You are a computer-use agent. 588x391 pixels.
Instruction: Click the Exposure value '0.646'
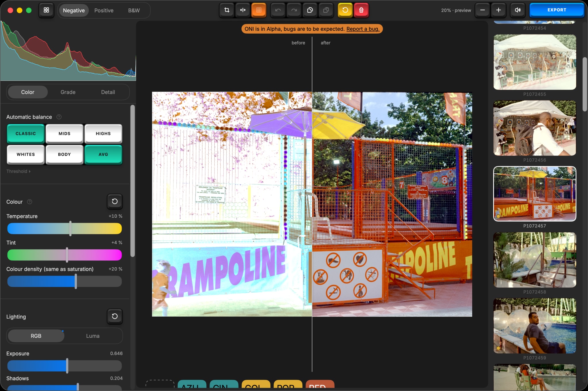pyautogui.click(x=116, y=353)
